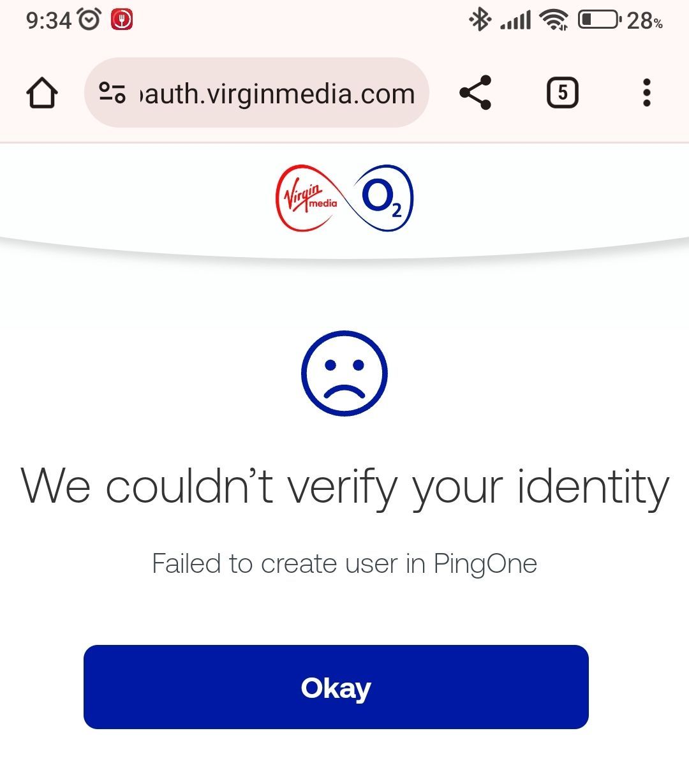Tap the sad face icon
The image size is (689, 784).
344,374
